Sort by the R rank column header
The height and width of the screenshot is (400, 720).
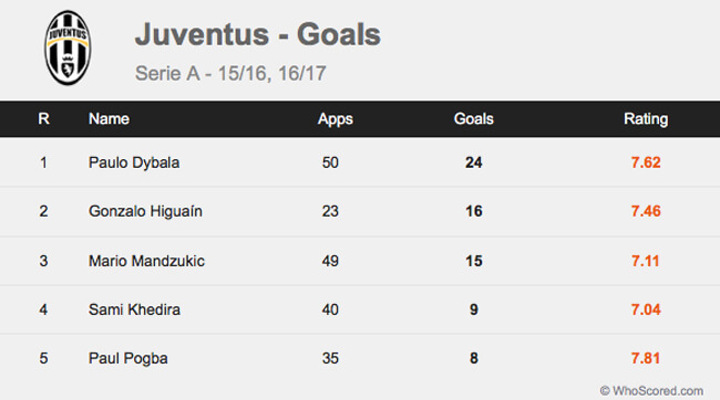click(x=44, y=119)
